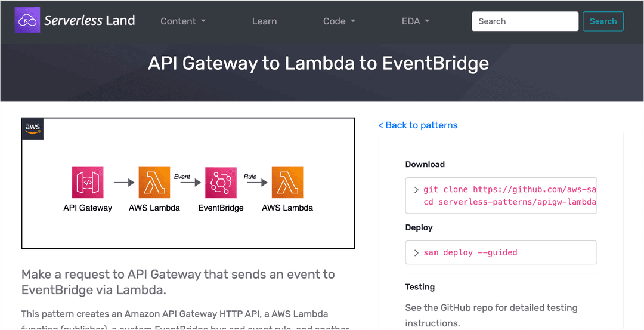Image resolution: width=644 pixels, height=330 pixels.
Task: Click the last AWS Lambda icon after Rule arrow
Action: 287,183
